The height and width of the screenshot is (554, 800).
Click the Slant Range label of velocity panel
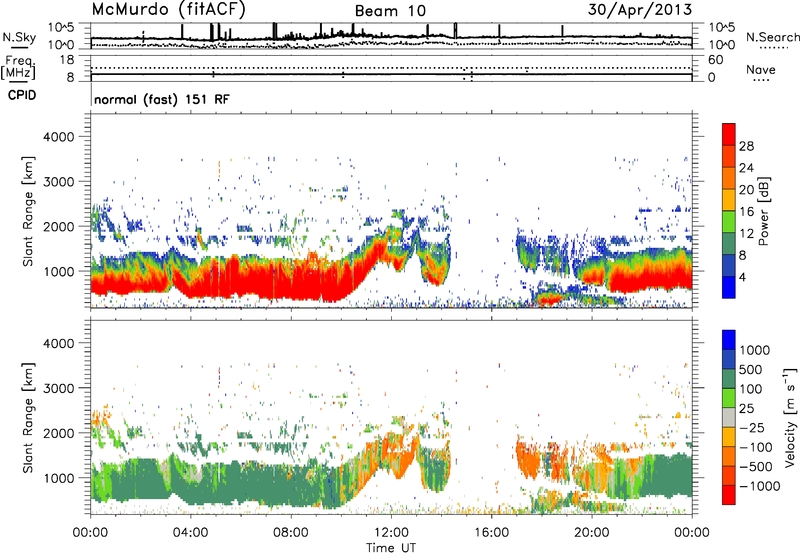point(28,417)
